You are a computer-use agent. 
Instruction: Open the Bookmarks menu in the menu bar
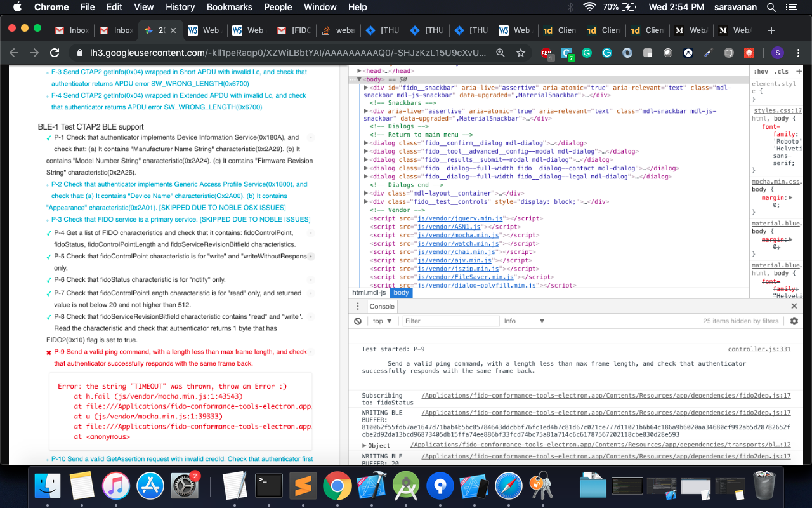click(230, 7)
